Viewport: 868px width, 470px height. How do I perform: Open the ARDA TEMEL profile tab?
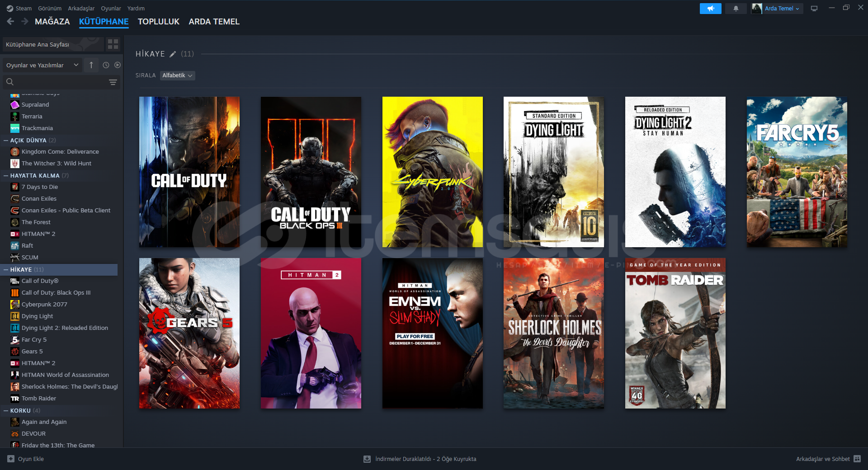point(214,21)
